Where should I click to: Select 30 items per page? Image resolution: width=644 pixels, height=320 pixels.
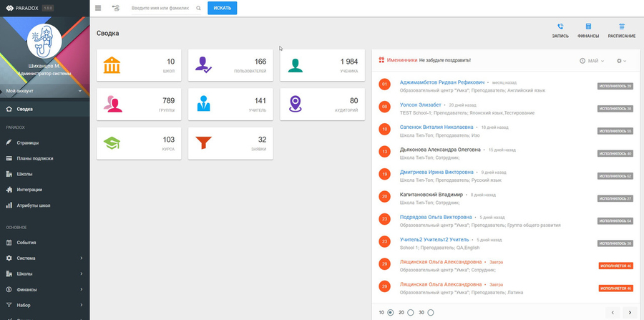click(431, 313)
